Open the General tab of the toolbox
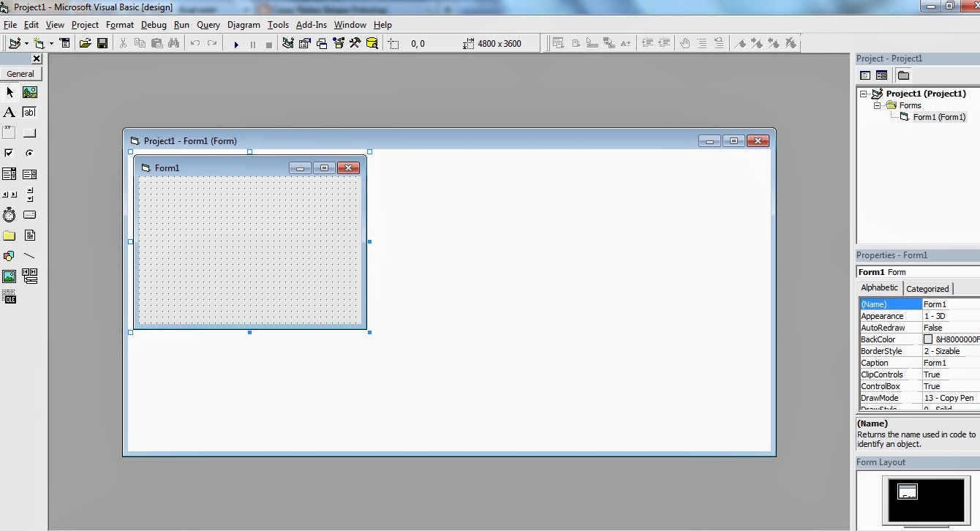Image resolution: width=980 pixels, height=531 pixels. tap(20, 74)
